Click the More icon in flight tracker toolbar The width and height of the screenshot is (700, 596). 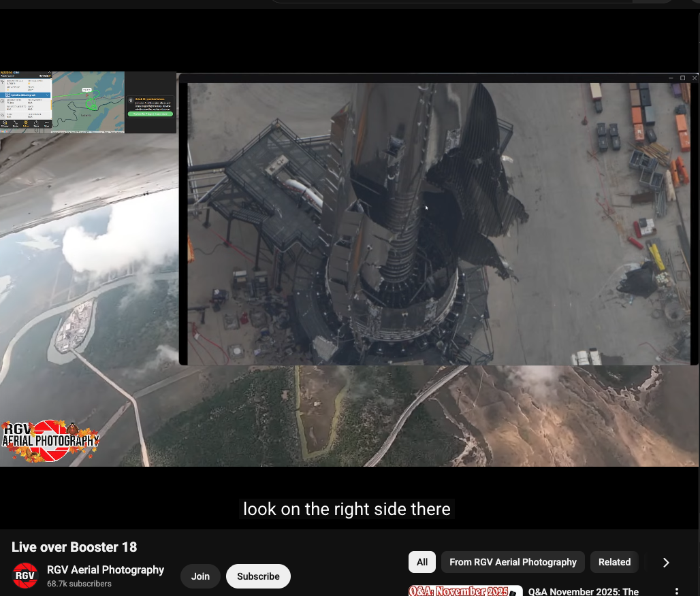[47, 124]
